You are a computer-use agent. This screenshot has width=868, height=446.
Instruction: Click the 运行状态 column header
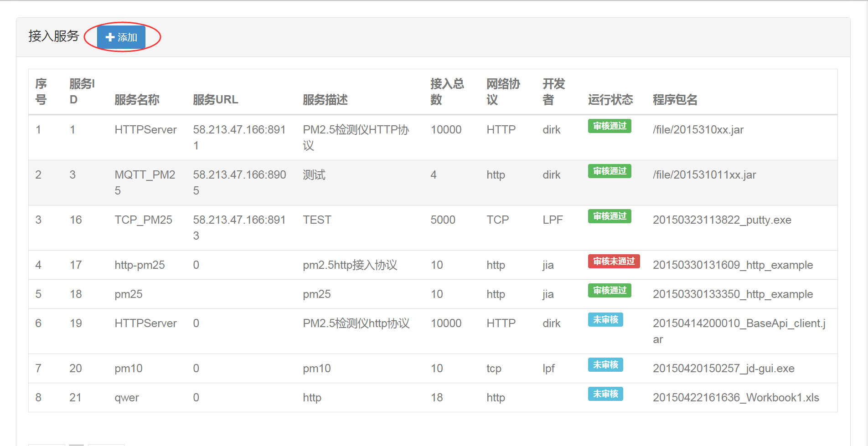(x=610, y=99)
